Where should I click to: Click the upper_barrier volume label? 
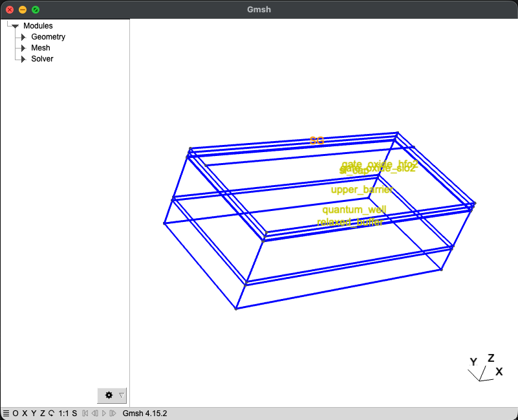(x=362, y=190)
